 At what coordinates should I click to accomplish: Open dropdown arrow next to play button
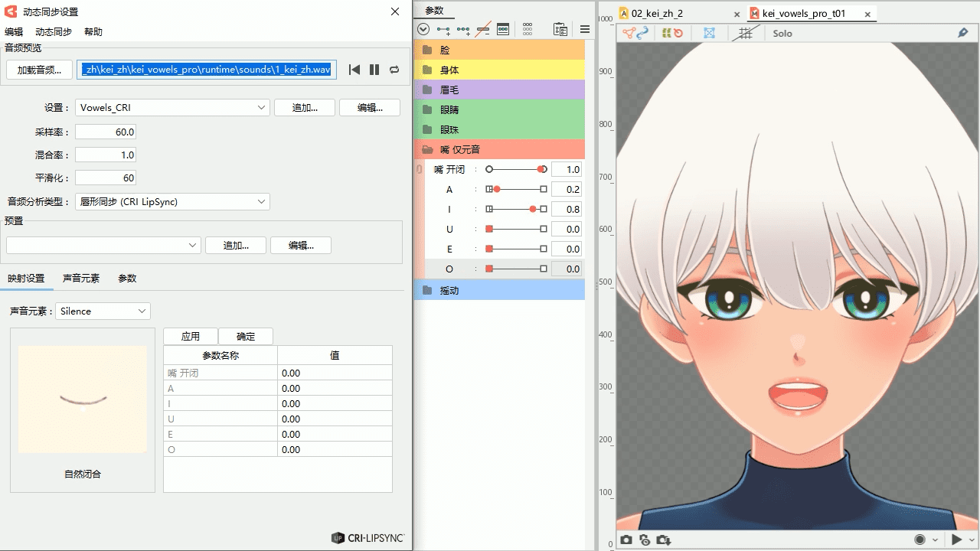point(972,540)
